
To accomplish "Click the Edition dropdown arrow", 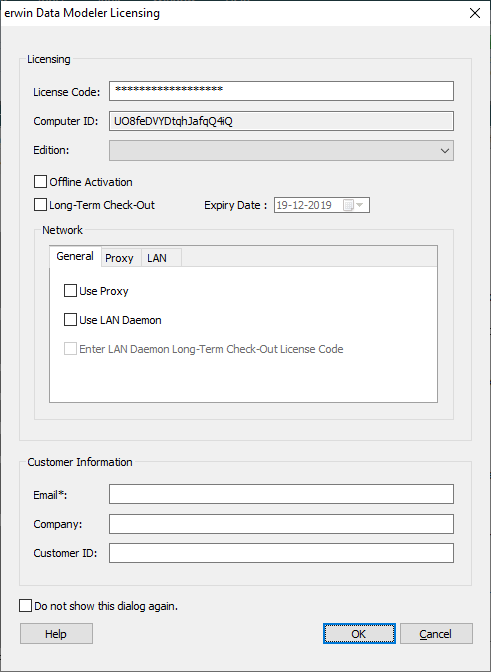I will 445,151.
